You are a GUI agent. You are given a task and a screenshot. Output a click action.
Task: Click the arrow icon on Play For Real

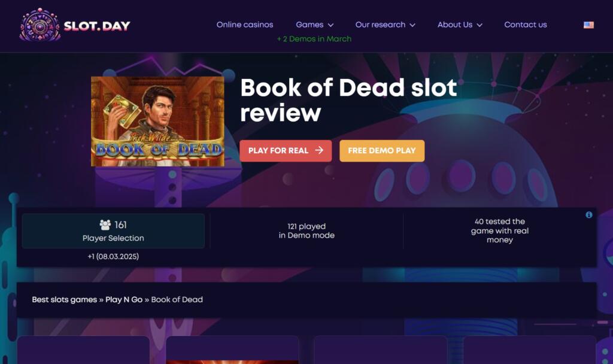click(319, 150)
